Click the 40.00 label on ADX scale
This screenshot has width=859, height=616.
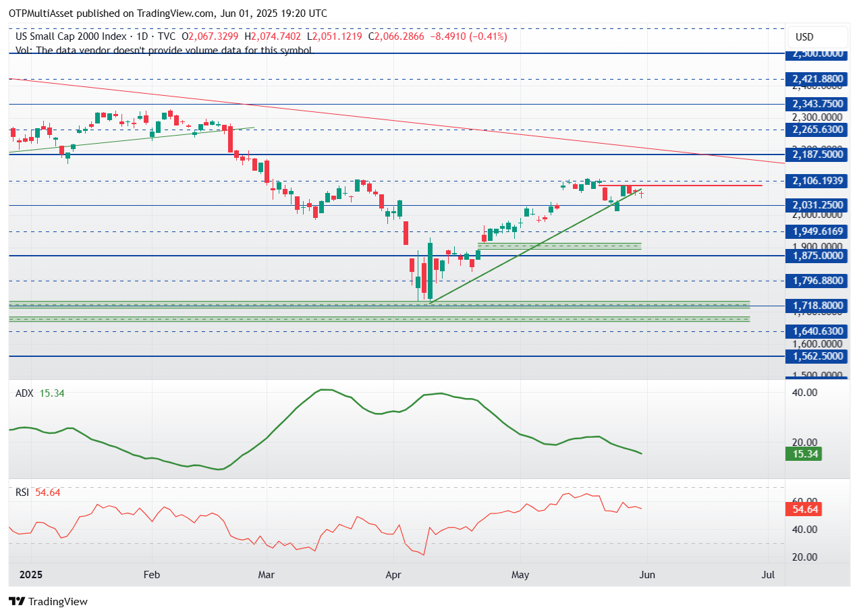[x=804, y=392]
